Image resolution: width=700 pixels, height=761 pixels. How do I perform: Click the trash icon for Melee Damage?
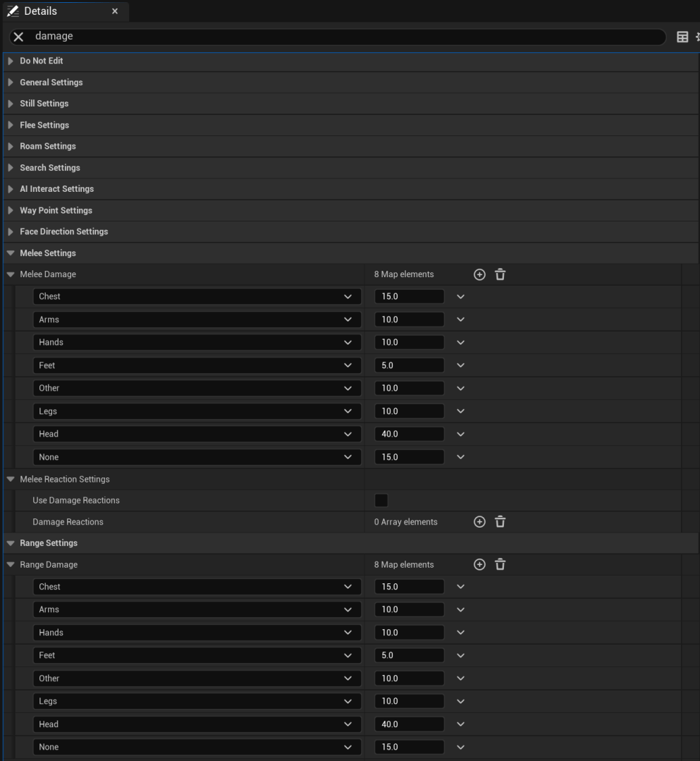coord(500,274)
